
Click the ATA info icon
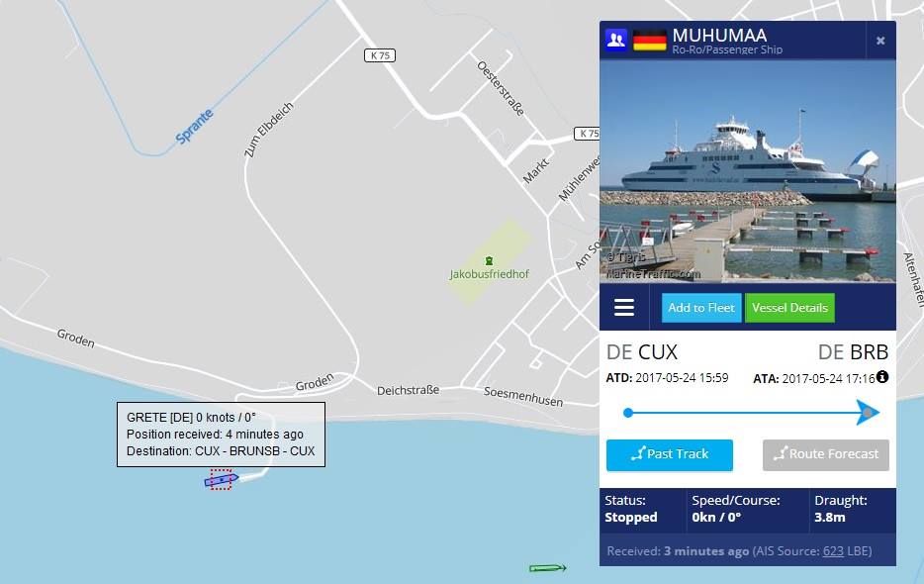coord(882,376)
